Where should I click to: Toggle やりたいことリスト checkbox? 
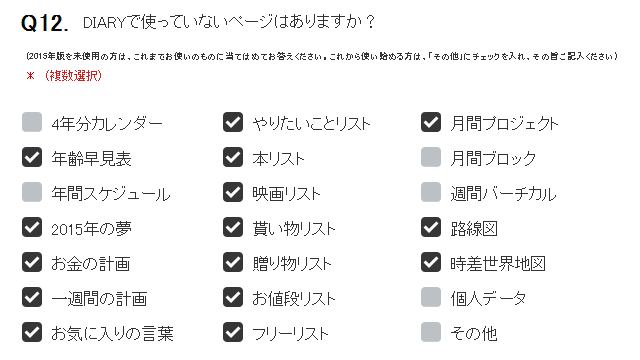coord(233,122)
